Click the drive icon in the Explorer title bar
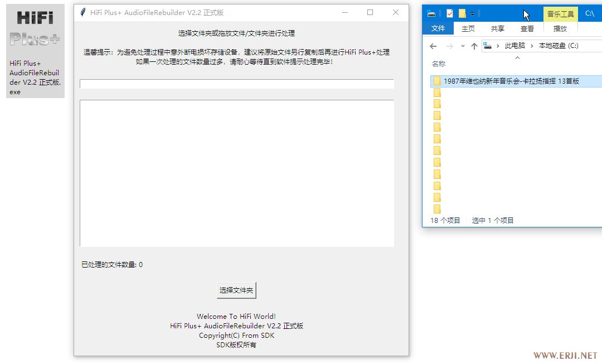This screenshot has width=602, height=364. 431,13
